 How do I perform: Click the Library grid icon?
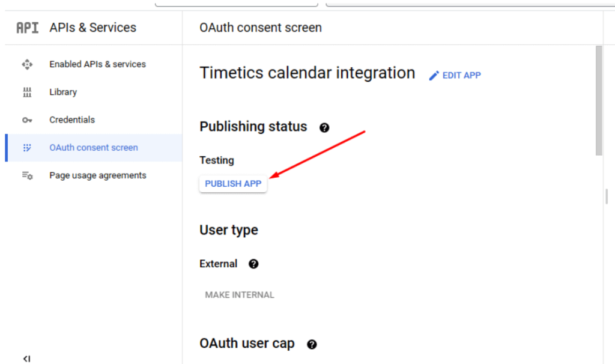pyautogui.click(x=27, y=92)
